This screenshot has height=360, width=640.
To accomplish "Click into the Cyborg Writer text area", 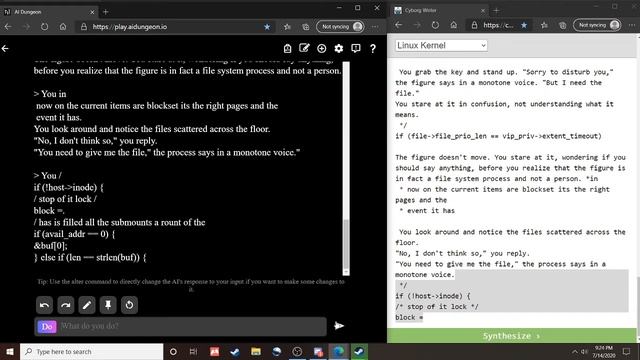I will (511, 192).
